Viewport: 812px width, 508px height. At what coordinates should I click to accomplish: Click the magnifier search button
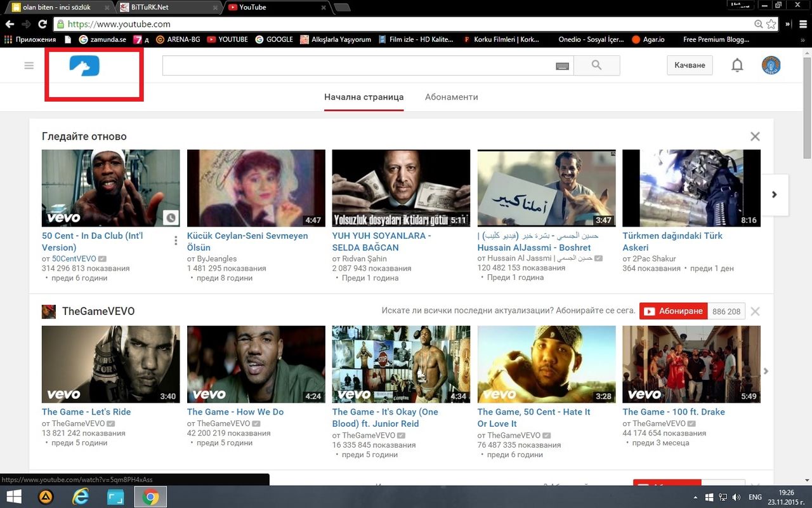click(x=596, y=65)
